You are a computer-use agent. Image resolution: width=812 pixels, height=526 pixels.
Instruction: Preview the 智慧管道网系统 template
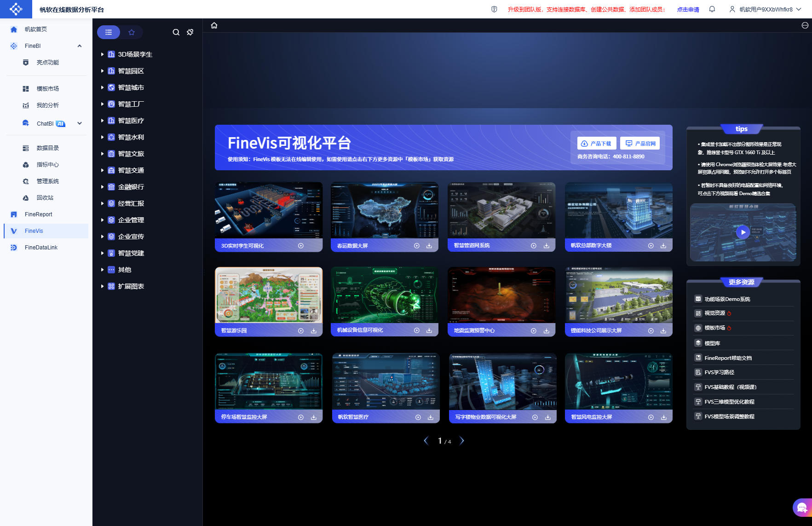pyautogui.click(x=534, y=246)
